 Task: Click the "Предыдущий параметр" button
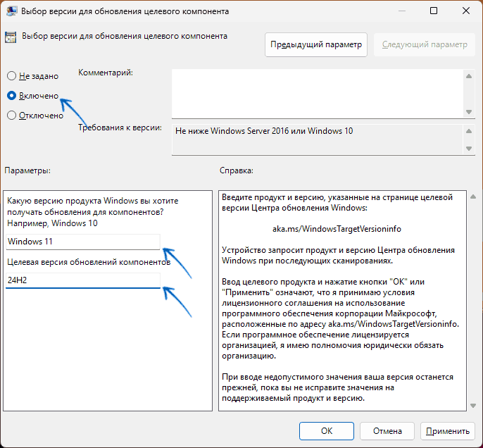[x=315, y=44]
